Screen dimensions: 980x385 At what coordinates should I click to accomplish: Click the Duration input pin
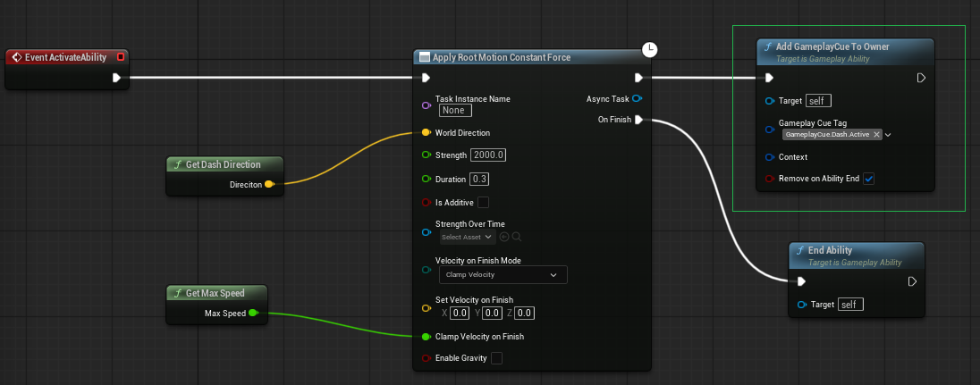[x=427, y=179]
